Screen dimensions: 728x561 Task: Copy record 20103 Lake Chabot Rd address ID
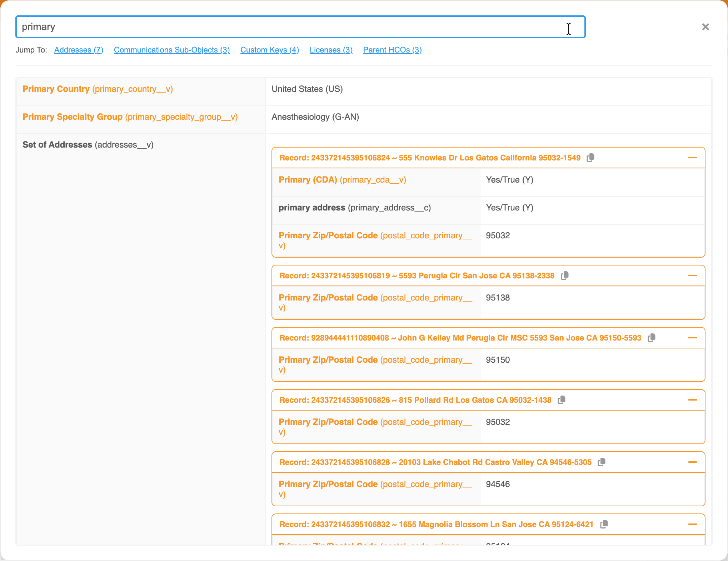602,462
